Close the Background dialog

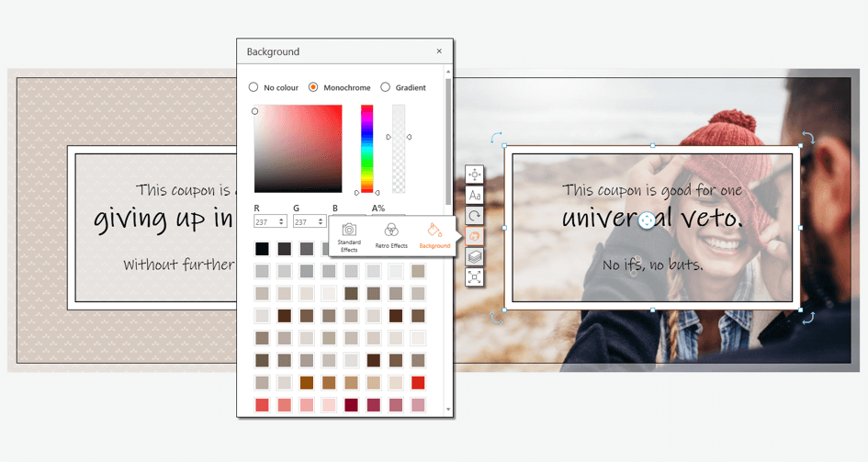click(x=439, y=51)
